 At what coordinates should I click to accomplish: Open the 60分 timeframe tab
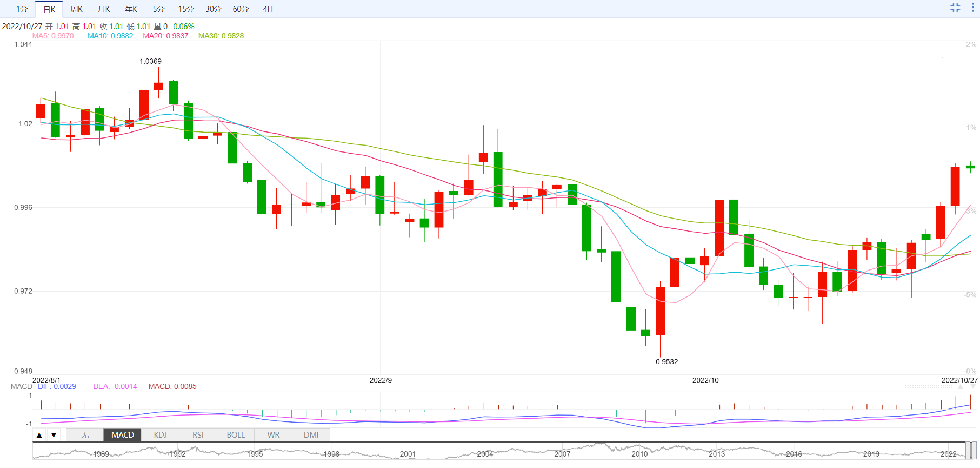(241, 9)
